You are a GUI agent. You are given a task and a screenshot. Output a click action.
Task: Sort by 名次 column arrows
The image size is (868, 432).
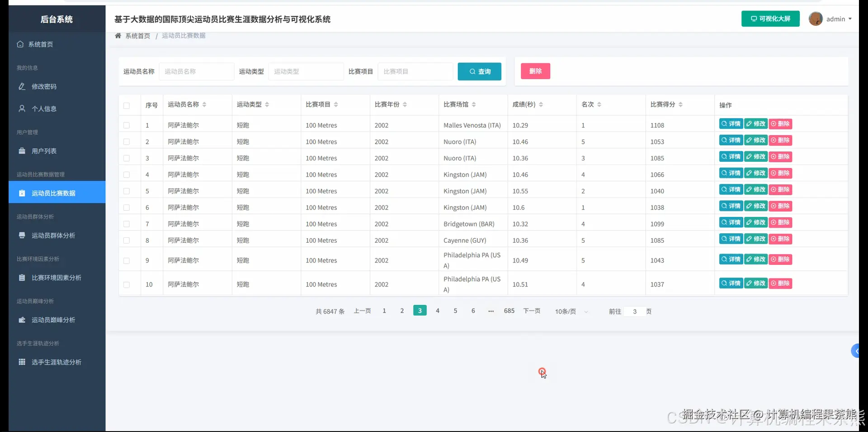(x=599, y=104)
